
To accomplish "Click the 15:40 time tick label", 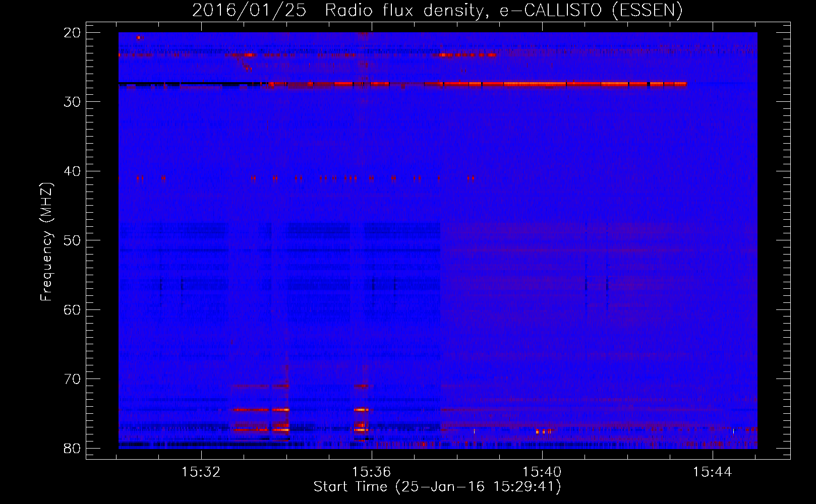I will click(542, 472).
